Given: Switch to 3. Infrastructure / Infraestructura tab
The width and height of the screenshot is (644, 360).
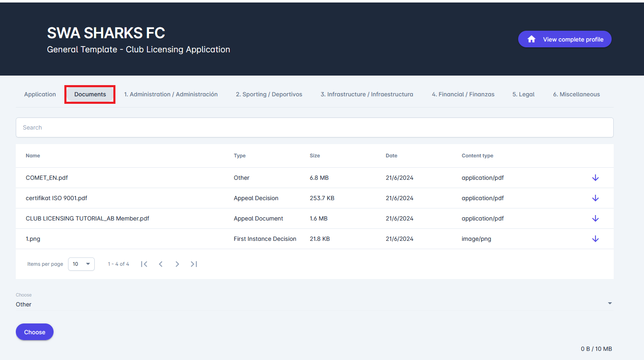Looking at the screenshot, I should [367, 94].
